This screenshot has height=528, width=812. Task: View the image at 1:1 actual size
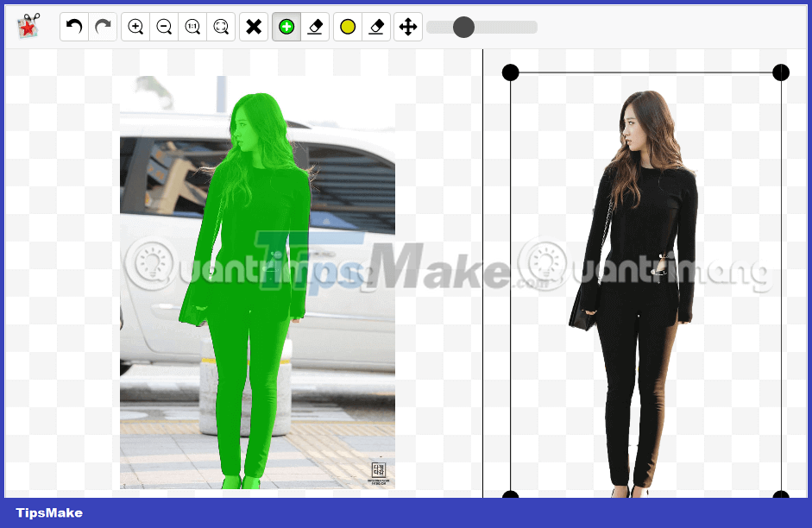pos(193,26)
